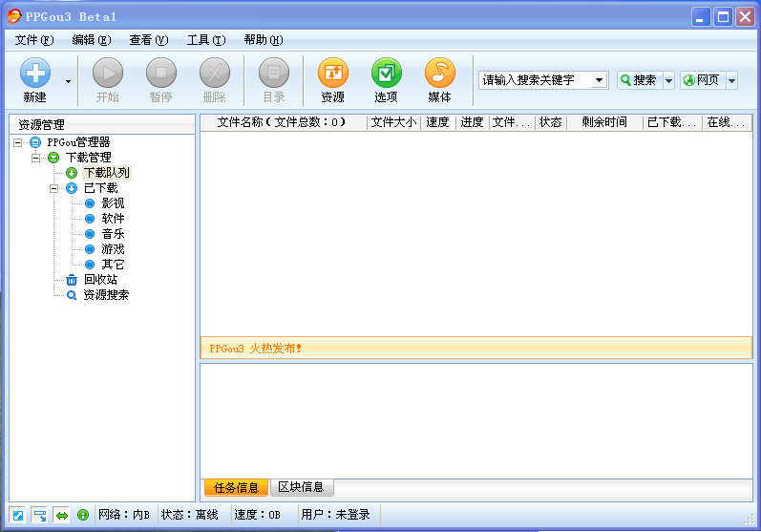
Task: Click the 在线... column header
Action: pos(727,122)
